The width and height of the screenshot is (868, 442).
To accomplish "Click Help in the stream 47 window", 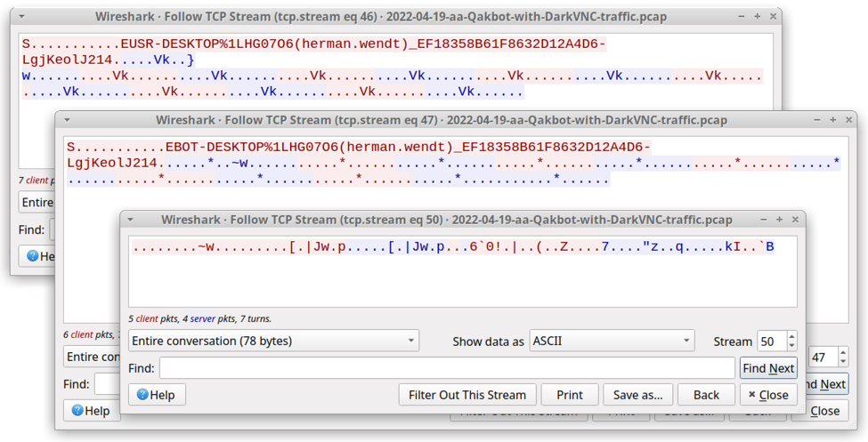I will click(x=91, y=411).
